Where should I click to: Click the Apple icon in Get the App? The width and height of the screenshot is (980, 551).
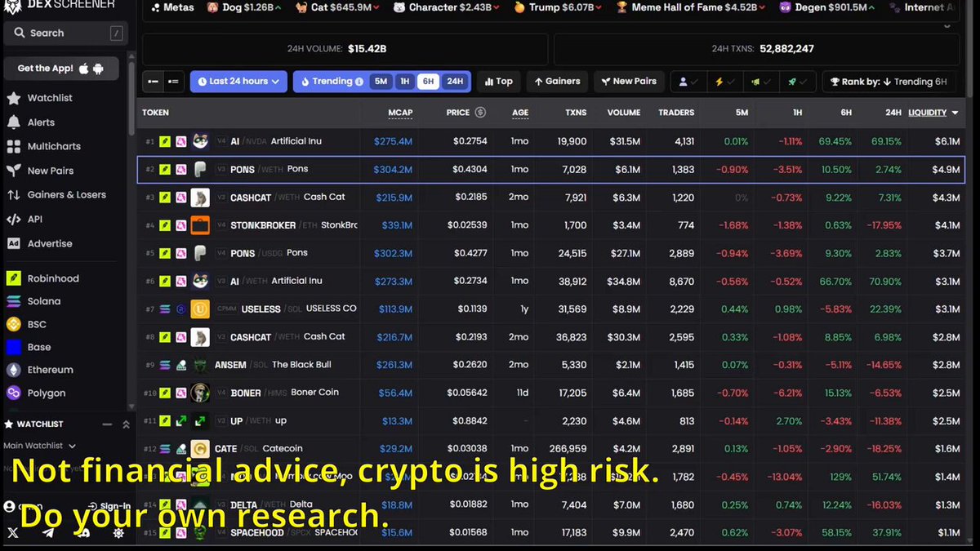[83, 69]
